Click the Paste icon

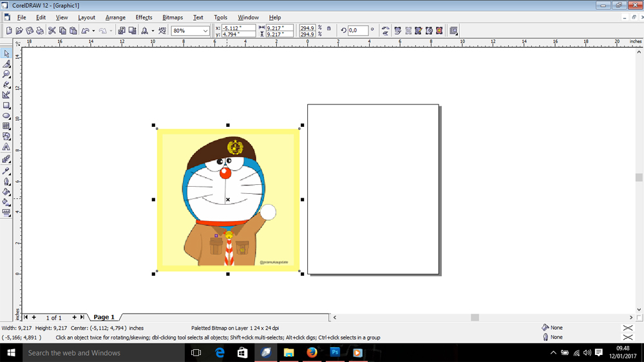tap(73, 30)
